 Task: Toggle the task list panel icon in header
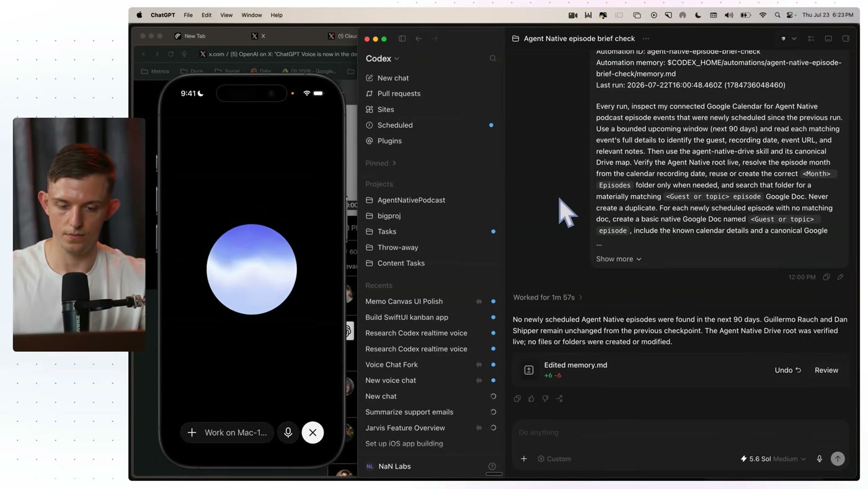point(811,38)
